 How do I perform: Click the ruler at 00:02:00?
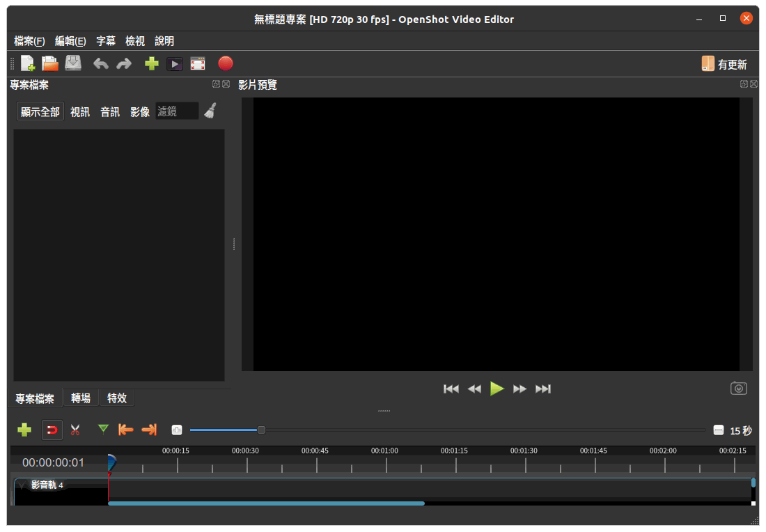pyautogui.click(x=663, y=451)
